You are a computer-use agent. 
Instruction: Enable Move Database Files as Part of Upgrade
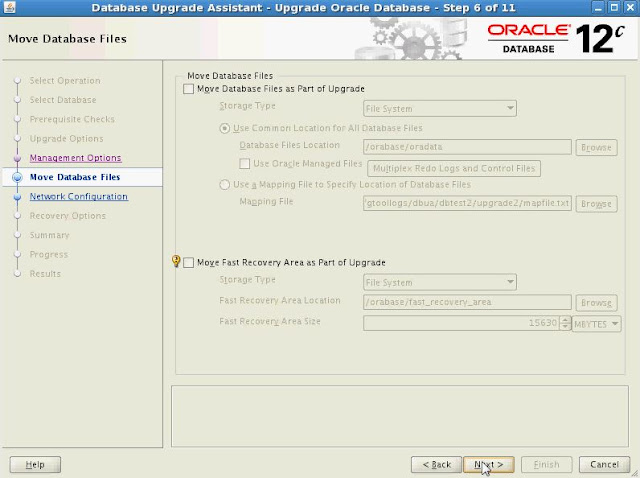click(188, 89)
